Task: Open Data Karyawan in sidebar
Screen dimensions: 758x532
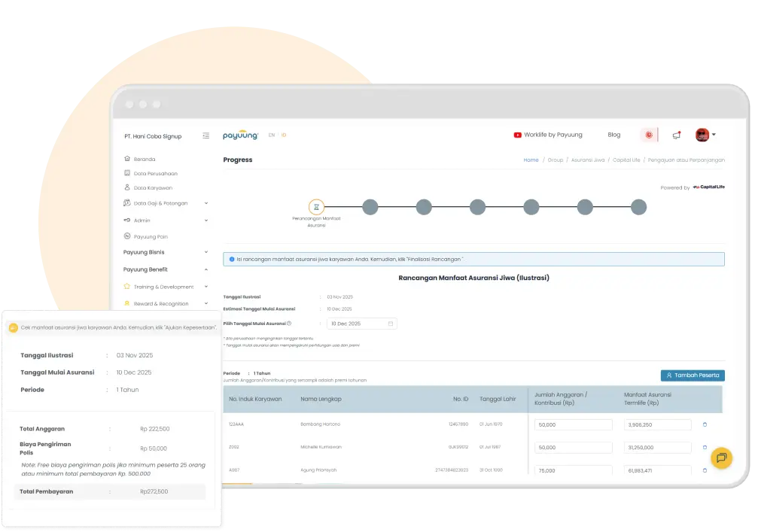Action: [153, 188]
